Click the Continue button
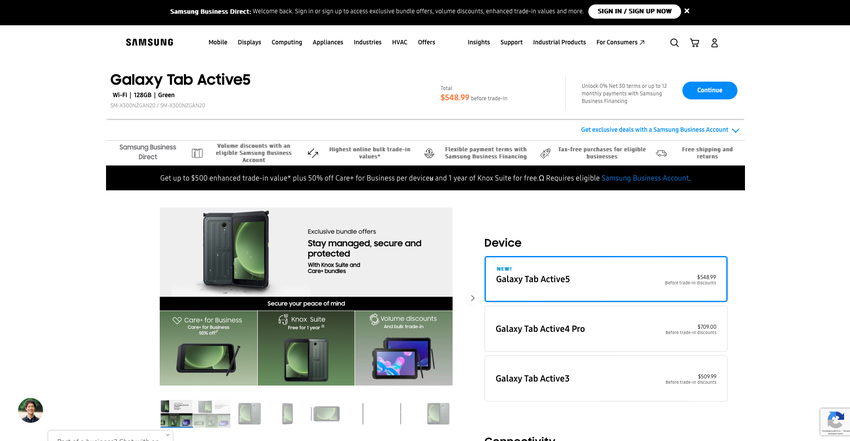This screenshot has height=441, width=850. [x=709, y=90]
